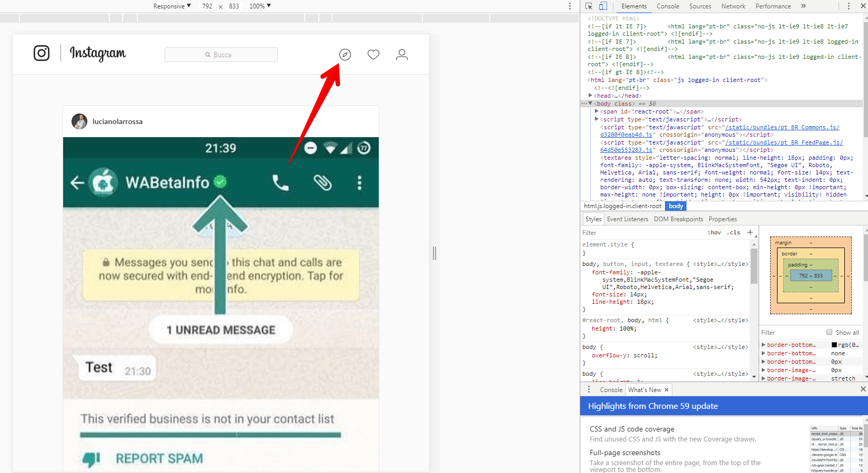Open drawer more options dots icon
This screenshot has height=473, width=868.
[589, 389]
